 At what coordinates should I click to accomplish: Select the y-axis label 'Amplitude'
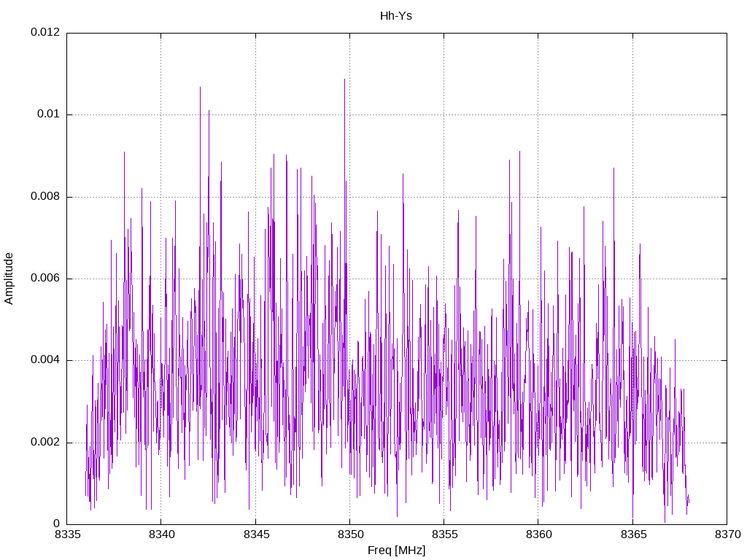(9, 279)
